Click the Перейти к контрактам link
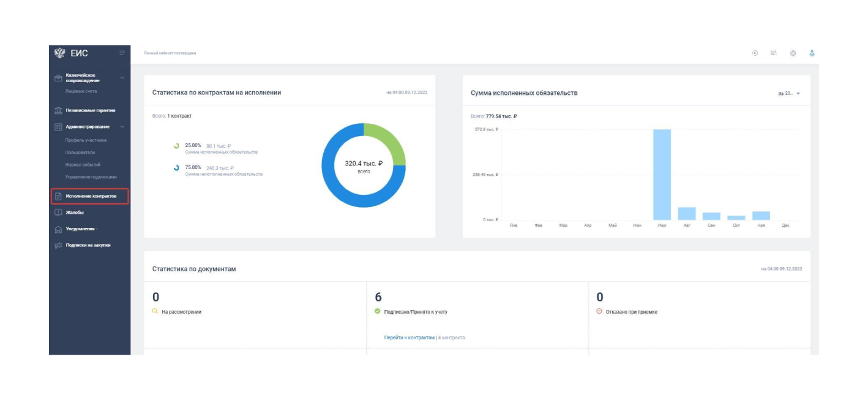868x400 pixels. click(x=409, y=338)
